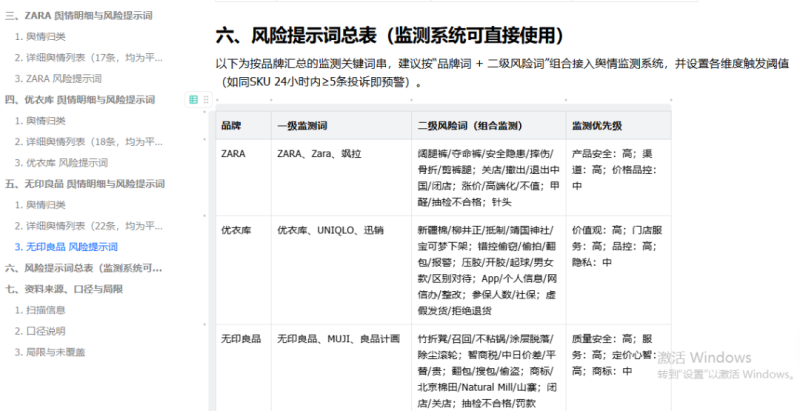The height and width of the screenshot is (411, 800).
Task: Click the priority cell starting 产品安全：高
Action: (618, 177)
